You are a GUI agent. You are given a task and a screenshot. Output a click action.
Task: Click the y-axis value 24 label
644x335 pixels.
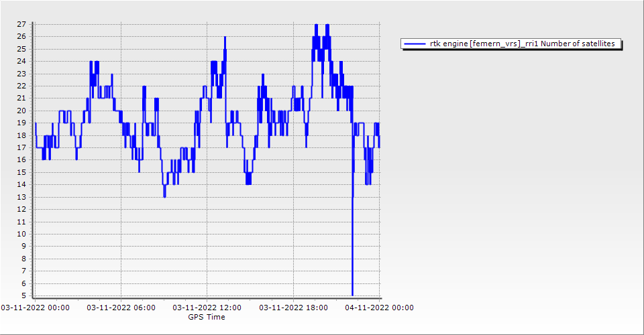pos(21,61)
